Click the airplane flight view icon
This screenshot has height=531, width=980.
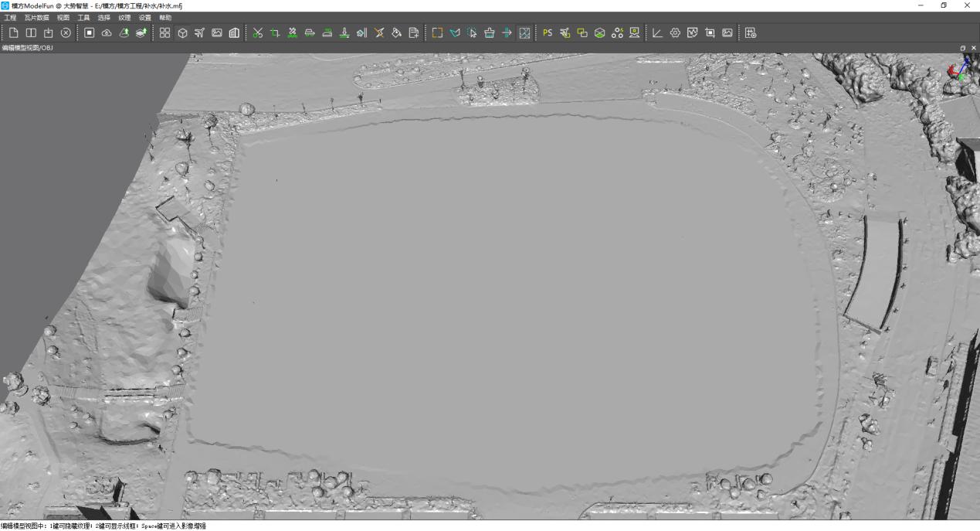[x=200, y=32]
